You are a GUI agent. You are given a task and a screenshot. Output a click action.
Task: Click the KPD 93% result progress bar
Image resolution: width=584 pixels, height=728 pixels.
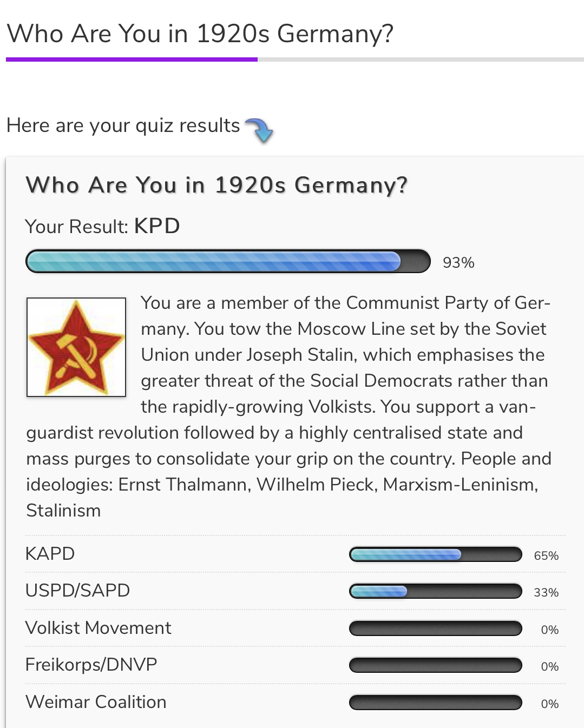click(x=228, y=261)
